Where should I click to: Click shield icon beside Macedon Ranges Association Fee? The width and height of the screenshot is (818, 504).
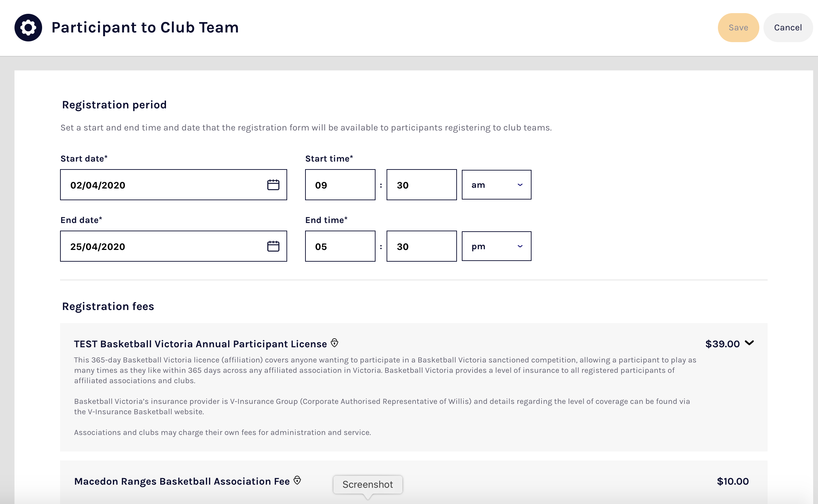297,480
